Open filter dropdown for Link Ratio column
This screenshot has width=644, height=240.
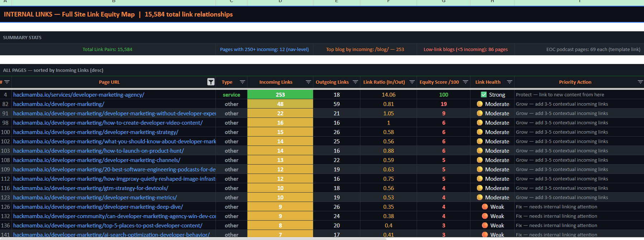point(412,82)
